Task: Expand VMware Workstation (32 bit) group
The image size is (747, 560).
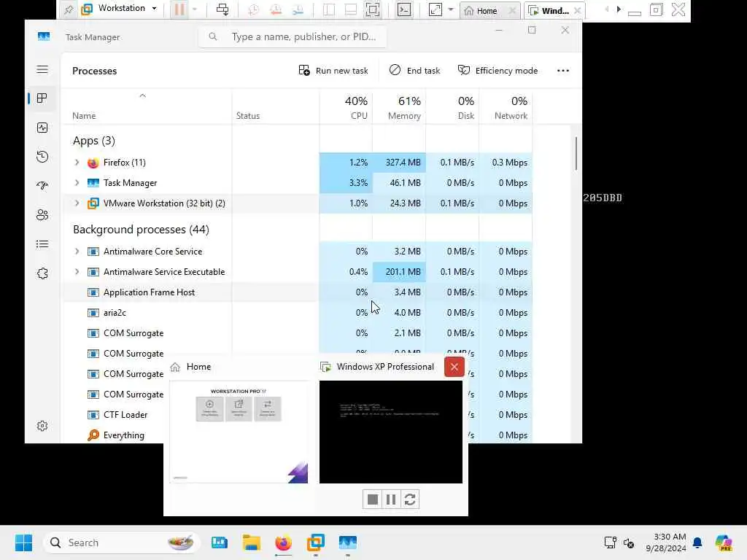Action: [x=77, y=203]
